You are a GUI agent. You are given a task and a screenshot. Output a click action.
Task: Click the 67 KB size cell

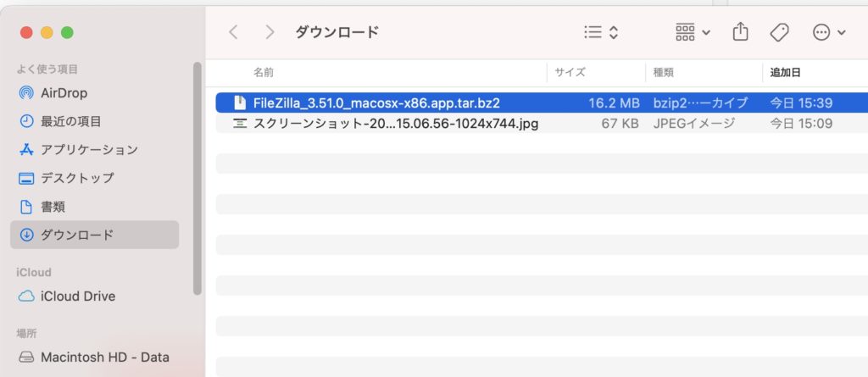coord(620,124)
